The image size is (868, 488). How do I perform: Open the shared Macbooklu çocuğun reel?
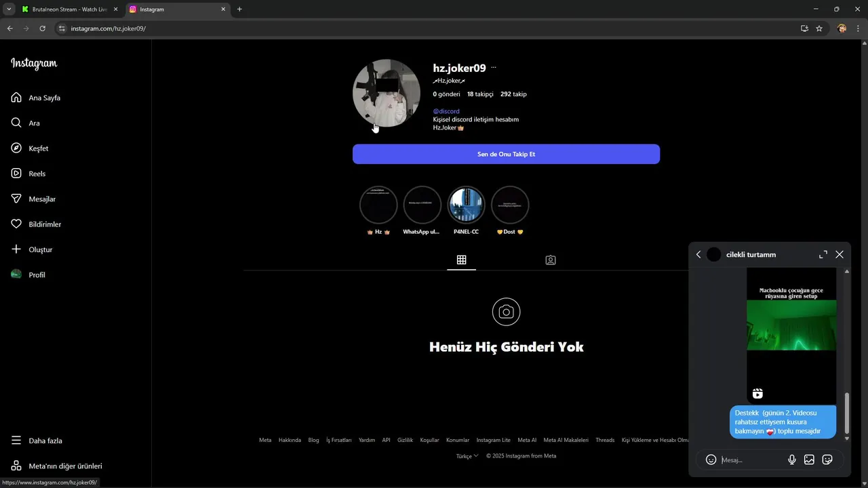(791, 336)
